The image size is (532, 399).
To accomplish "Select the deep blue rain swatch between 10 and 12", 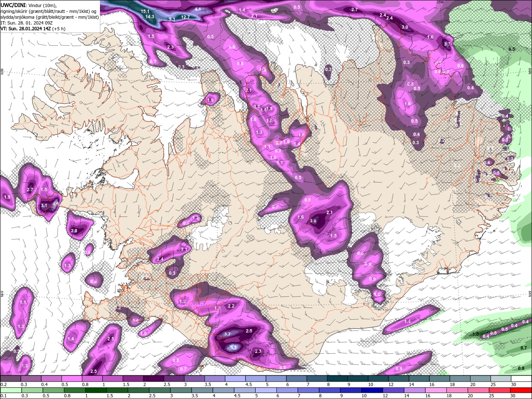I will click(373, 390).
